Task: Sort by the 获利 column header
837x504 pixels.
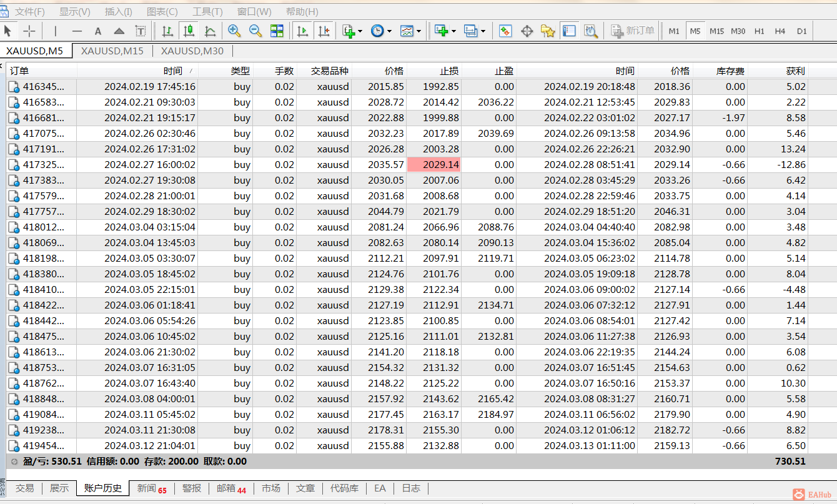Action: point(795,71)
